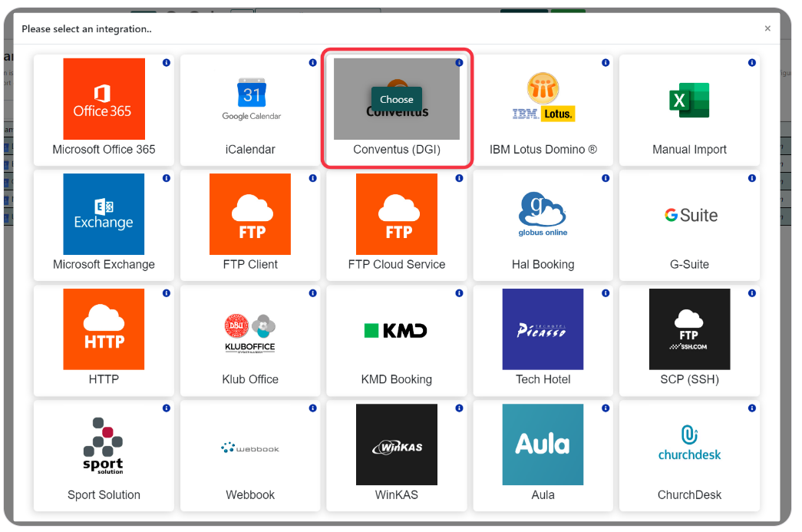The width and height of the screenshot is (802, 532).
Task: Open info icon for Conventus (DGI)
Action: [x=459, y=62]
